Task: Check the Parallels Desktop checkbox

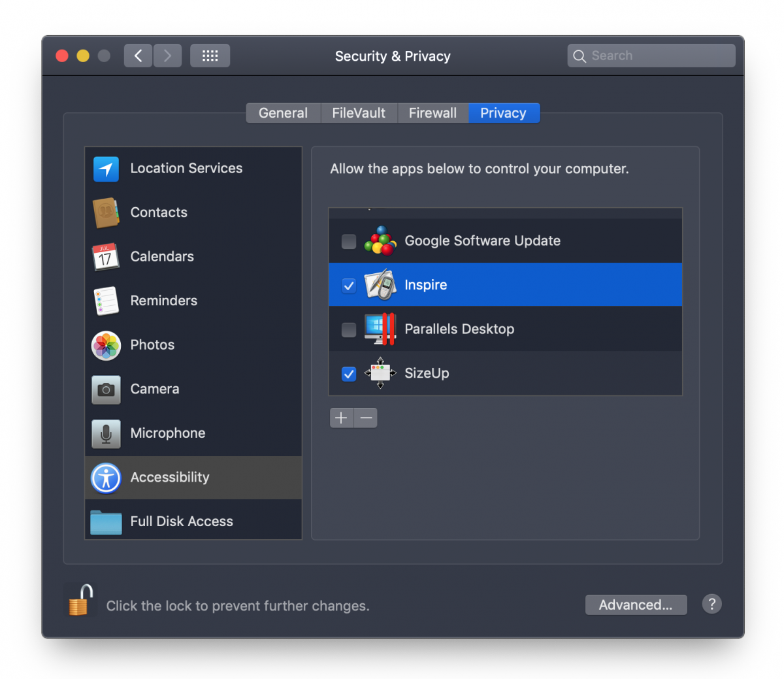Action: pyautogui.click(x=349, y=329)
